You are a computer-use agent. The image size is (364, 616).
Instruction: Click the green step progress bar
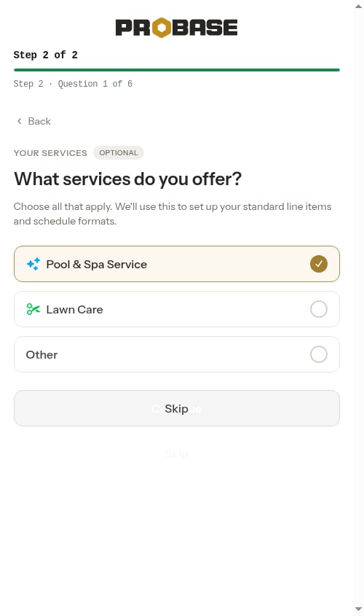[176, 70]
